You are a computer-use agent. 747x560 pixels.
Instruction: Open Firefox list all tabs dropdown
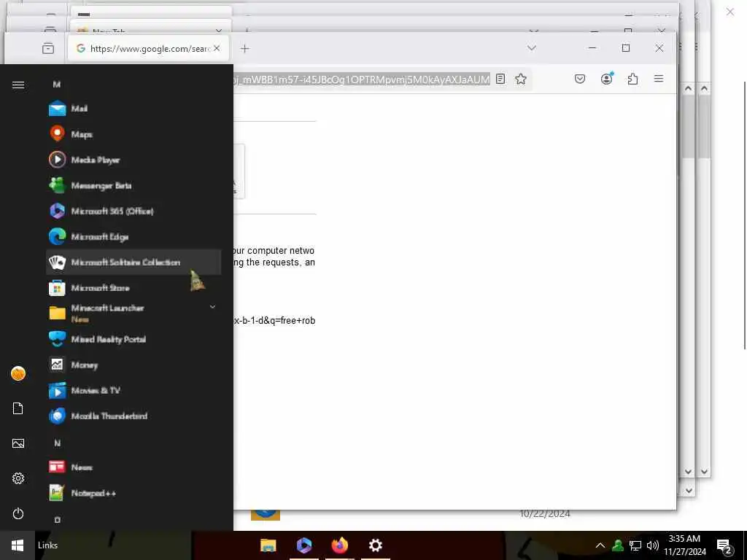point(532,48)
